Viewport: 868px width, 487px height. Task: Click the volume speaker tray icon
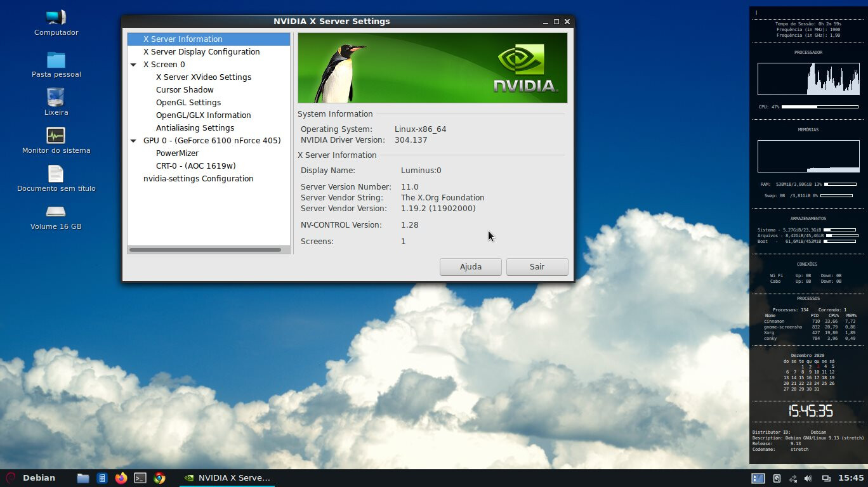[x=808, y=478]
